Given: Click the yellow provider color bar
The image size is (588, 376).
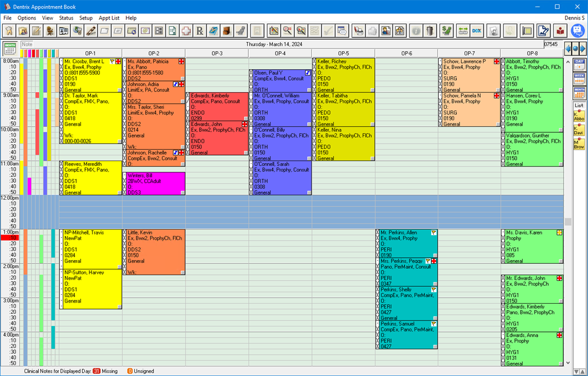Looking at the screenshot, I should 23,53.
